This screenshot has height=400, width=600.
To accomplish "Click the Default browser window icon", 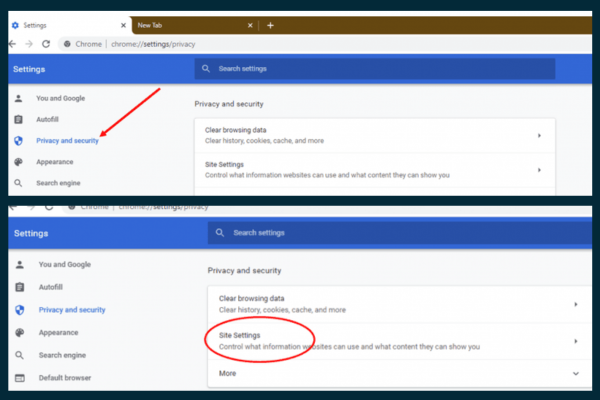I will pos(20,378).
